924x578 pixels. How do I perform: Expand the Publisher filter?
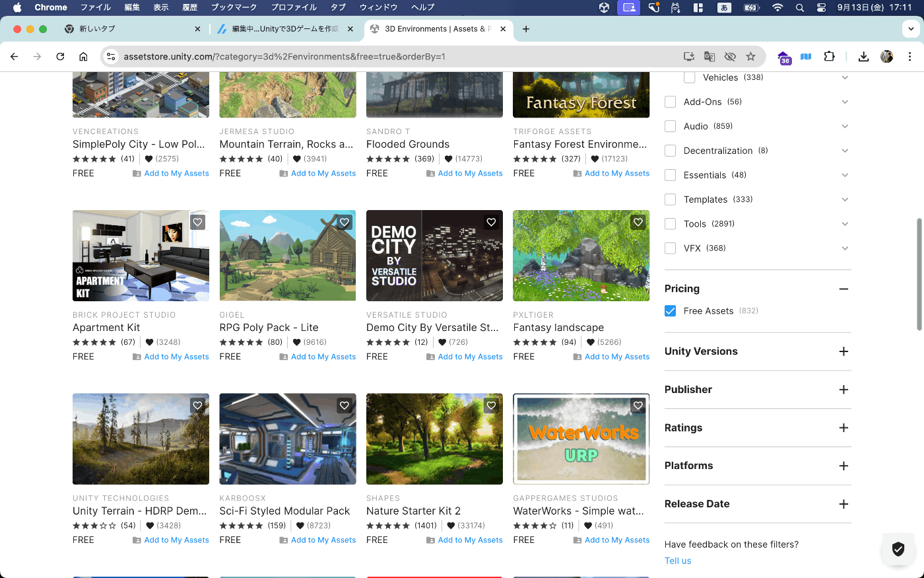click(843, 390)
